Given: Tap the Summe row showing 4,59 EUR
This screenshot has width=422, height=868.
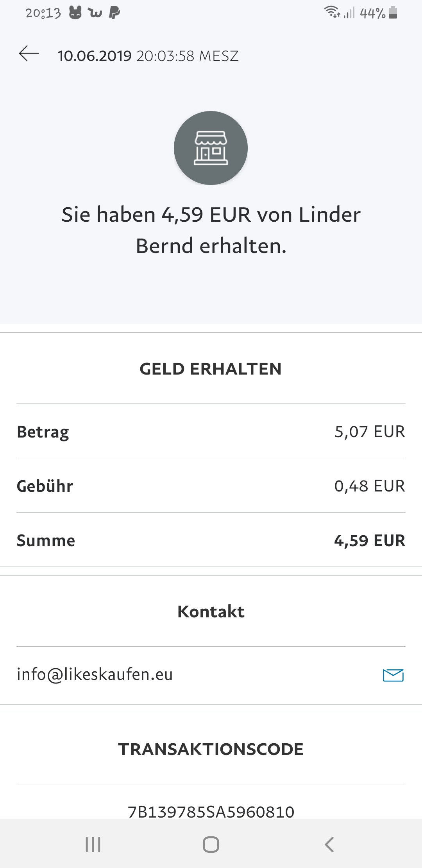Looking at the screenshot, I should coord(211,540).
